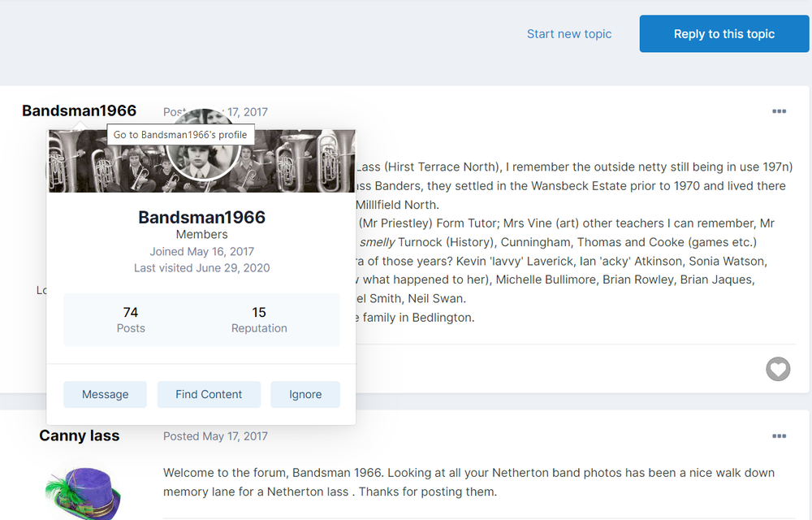The image size is (812, 520).
Task: Open options menu for Canny lass's post
Action: point(779,436)
